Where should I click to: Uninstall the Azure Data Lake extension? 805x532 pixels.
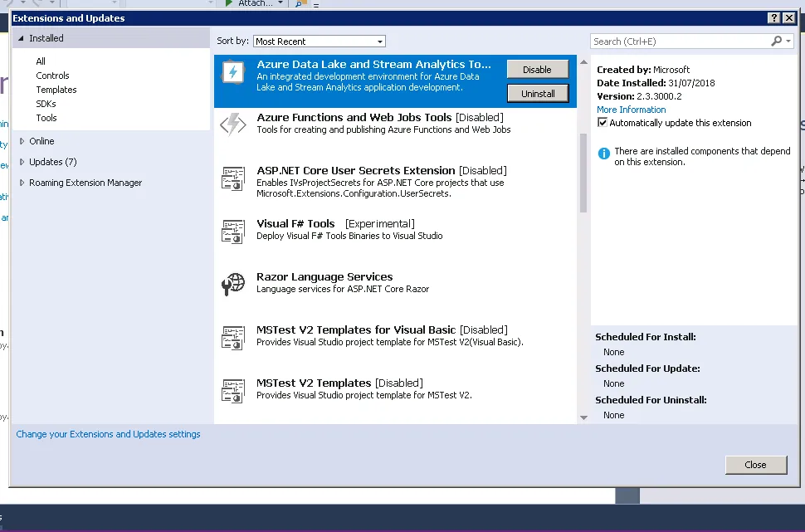538,94
